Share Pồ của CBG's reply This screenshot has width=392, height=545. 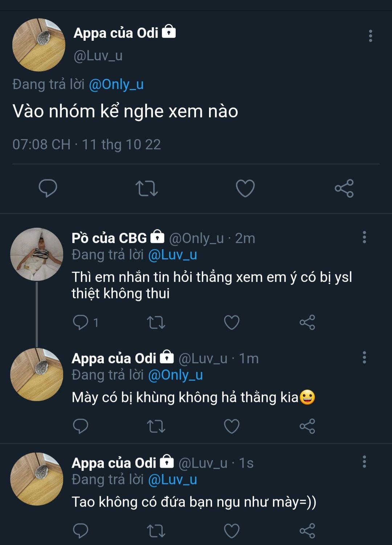tap(307, 322)
